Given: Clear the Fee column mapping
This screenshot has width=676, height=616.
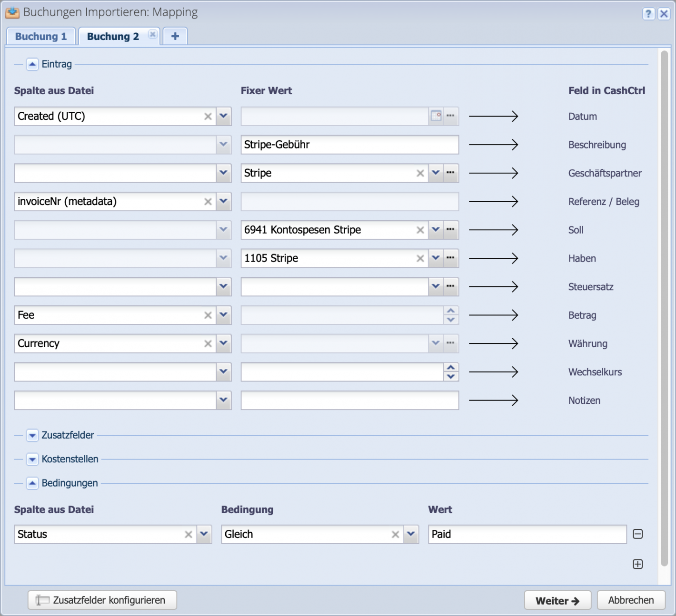Looking at the screenshot, I should [208, 315].
